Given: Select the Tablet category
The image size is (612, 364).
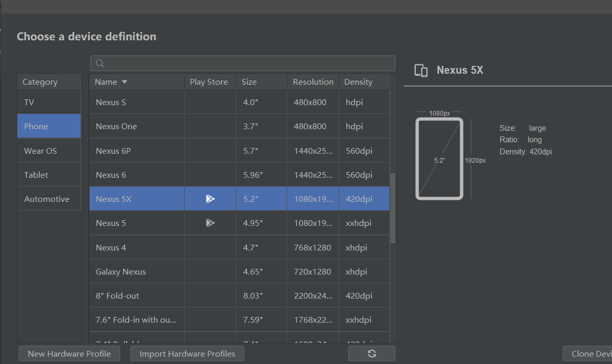Looking at the screenshot, I should point(49,175).
